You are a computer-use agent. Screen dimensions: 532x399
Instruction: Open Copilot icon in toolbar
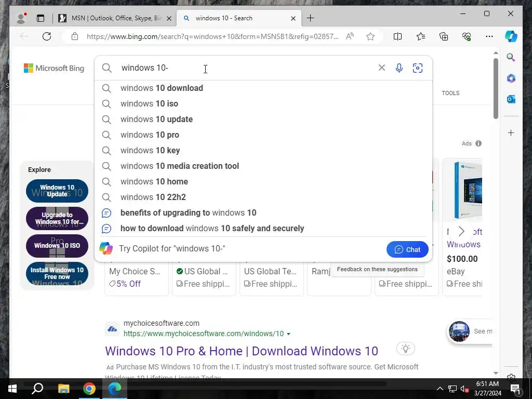(x=511, y=36)
